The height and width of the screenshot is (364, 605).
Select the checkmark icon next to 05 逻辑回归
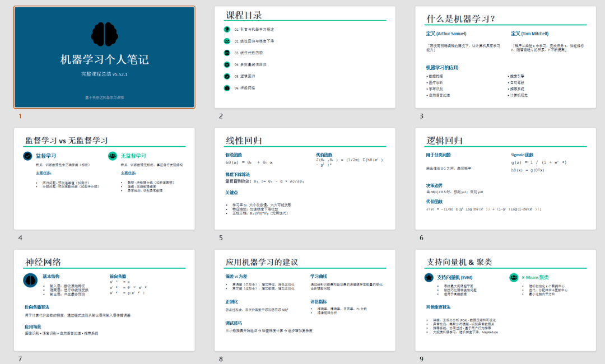(226, 76)
